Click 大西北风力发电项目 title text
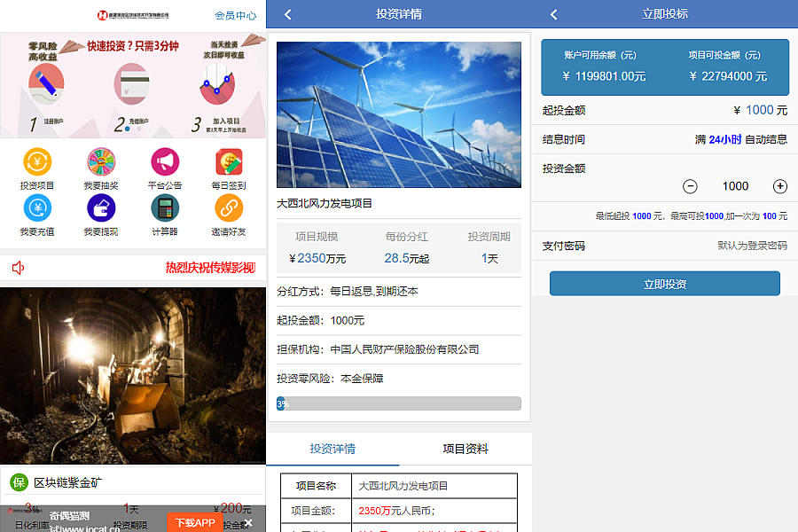The height and width of the screenshot is (532, 798). (325, 204)
